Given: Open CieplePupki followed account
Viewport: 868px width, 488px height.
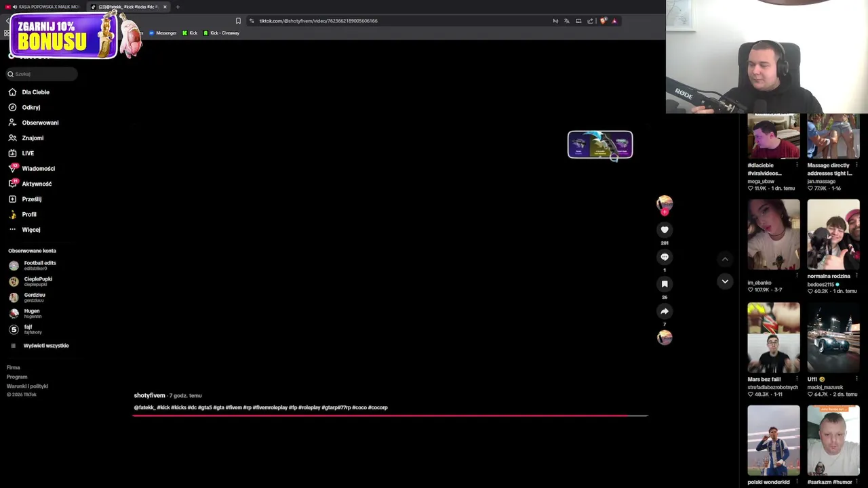Looking at the screenshot, I should [x=31, y=281].
